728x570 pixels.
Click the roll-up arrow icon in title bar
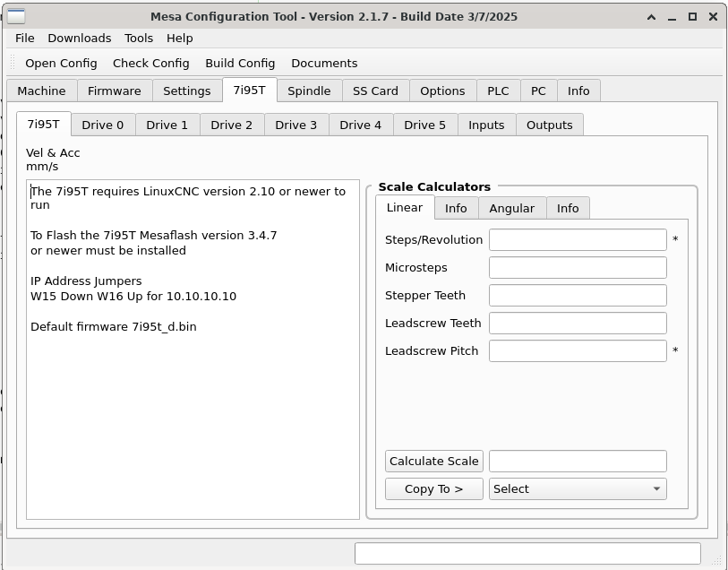651,17
